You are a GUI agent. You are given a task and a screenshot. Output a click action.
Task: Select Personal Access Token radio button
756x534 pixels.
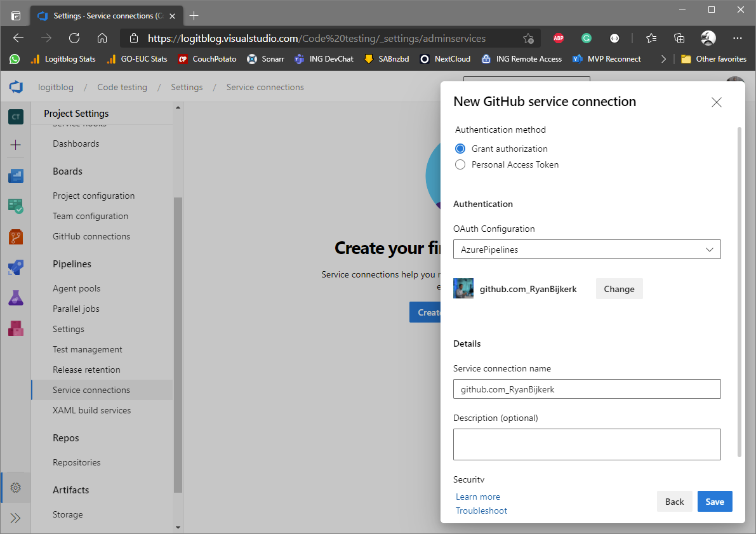pos(460,164)
